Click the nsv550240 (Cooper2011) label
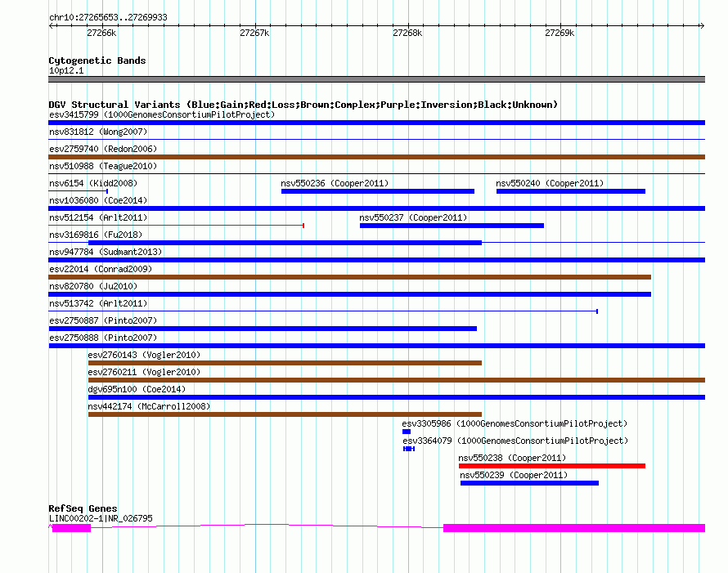 tap(550, 183)
